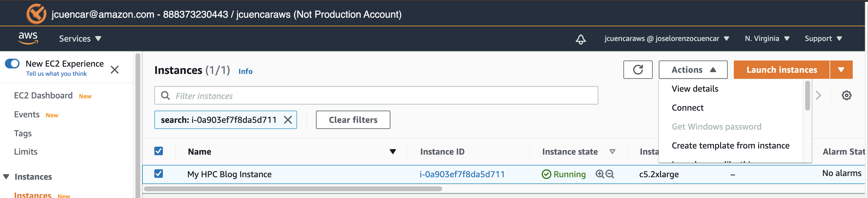The width and height of the screenshot is (868, 198).
Task: Refresh the instances list
Action: tap(637, 70)
